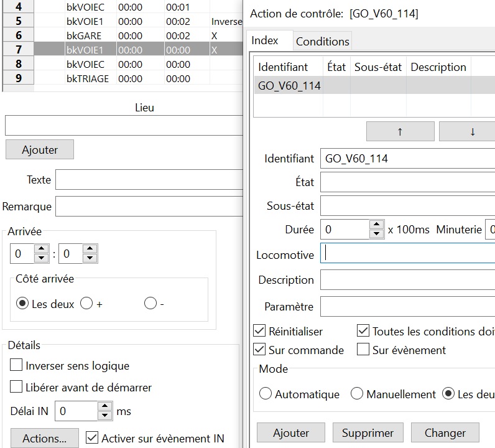
Task: Focus the Remarque input field
Action: (x=149, y=207)
